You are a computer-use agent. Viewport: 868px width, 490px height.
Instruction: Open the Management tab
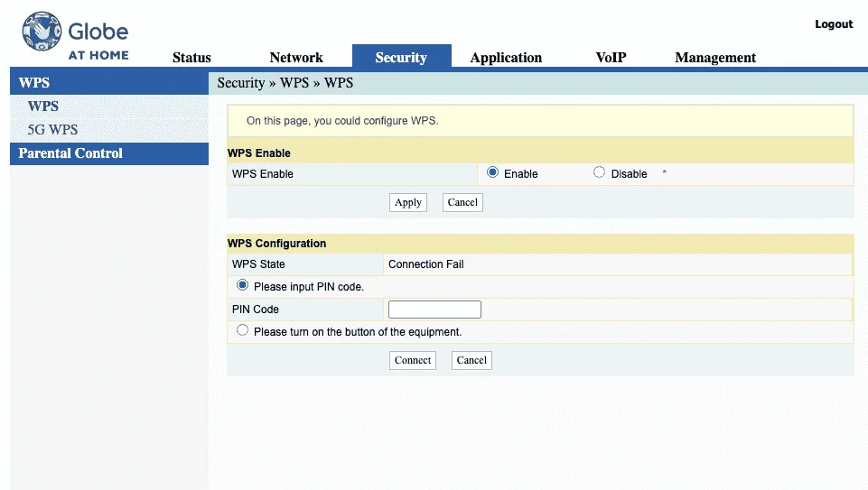(715, 58)
